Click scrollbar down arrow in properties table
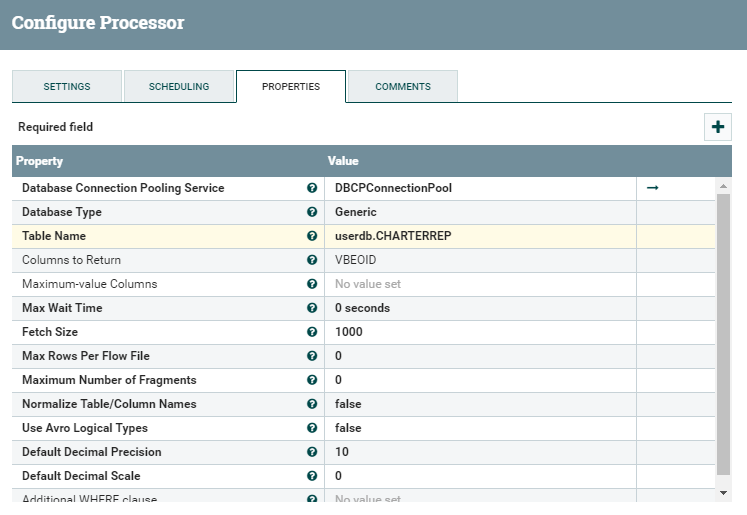Viewport: 747px width, 515px height. [x=724, y=493]
